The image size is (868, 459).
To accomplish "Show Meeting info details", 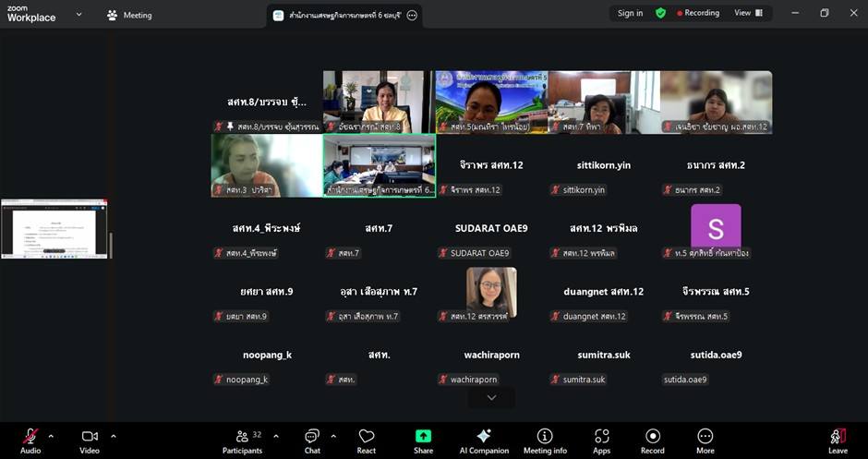I will (545, 439).
